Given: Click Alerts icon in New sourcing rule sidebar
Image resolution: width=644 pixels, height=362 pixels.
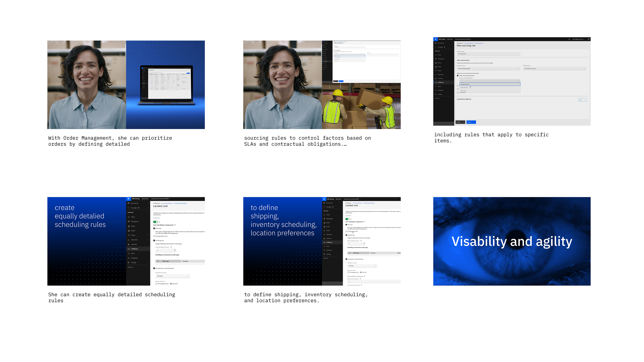Looking at the screenshot, I should 436,86.
